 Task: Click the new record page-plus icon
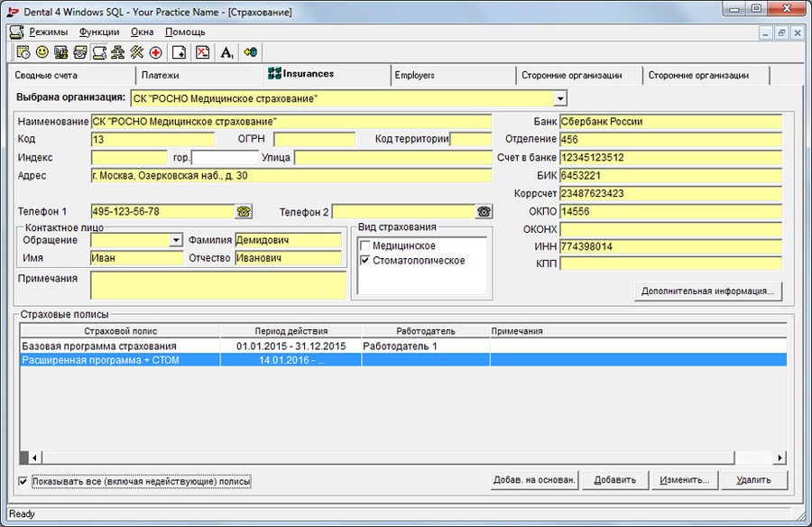point(180,52)
